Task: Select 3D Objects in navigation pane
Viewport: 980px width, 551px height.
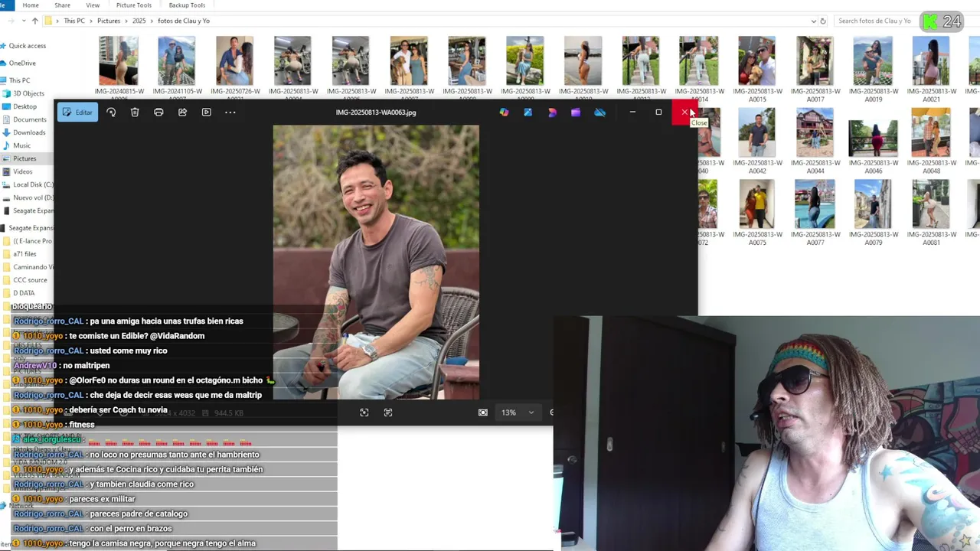Action: (28, 93)
